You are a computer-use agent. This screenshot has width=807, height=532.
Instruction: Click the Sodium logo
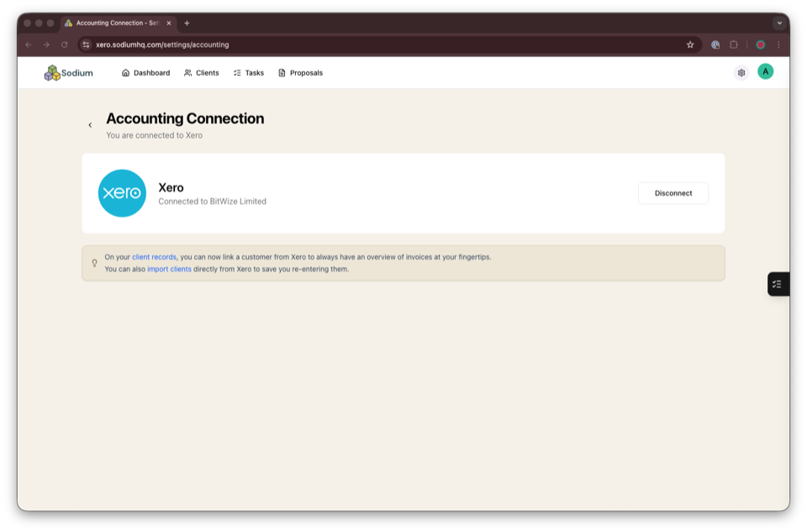coord(67,72)
